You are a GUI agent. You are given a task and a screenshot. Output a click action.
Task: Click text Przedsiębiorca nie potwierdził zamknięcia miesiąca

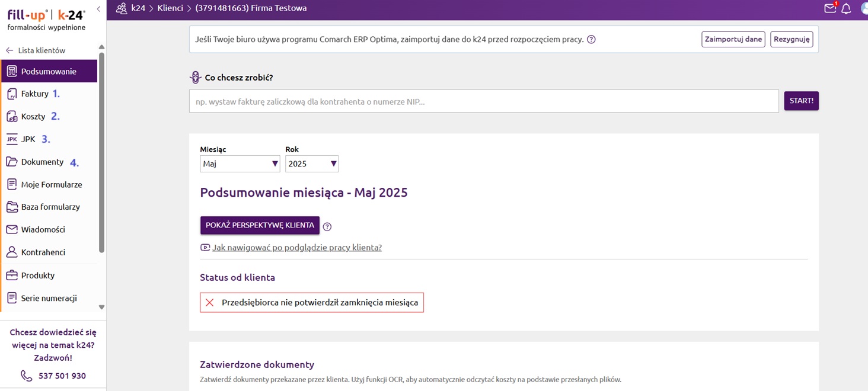[320, 303]
